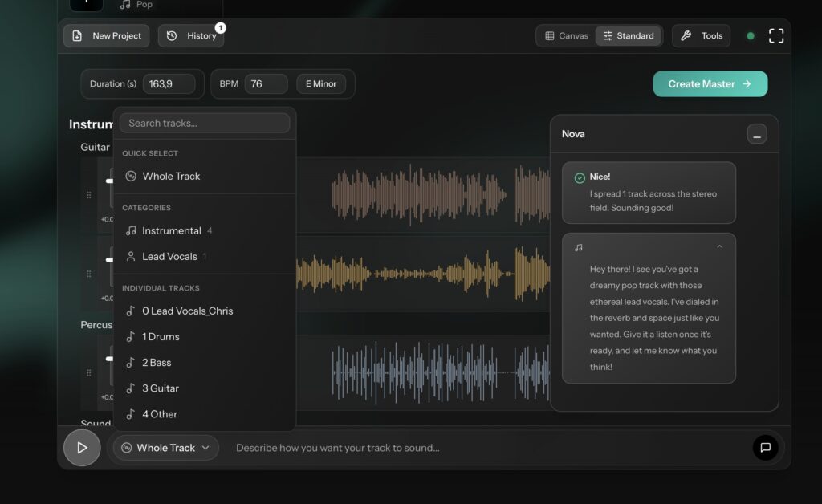Minimize the Nova assistant panel

757,134
